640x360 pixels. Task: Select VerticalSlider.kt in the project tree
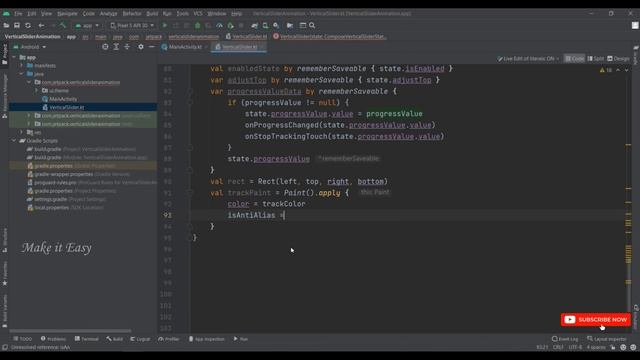(x=67, y=107)
